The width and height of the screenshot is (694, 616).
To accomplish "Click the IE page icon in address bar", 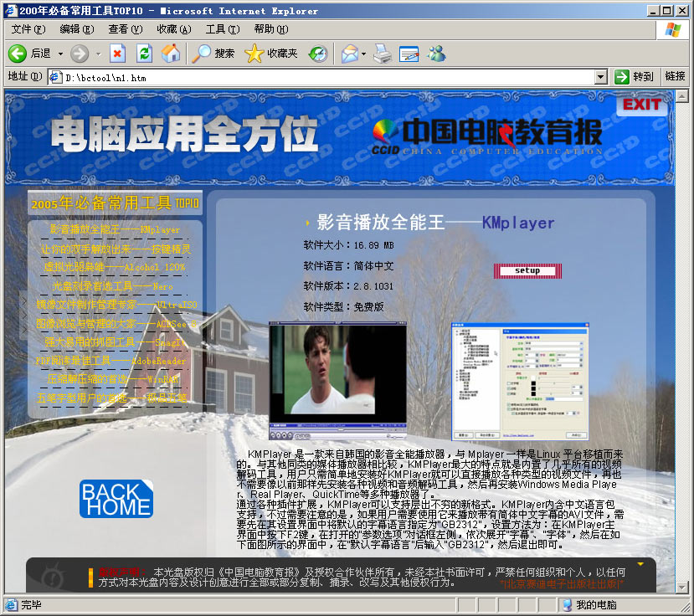I will pos(55,78).
